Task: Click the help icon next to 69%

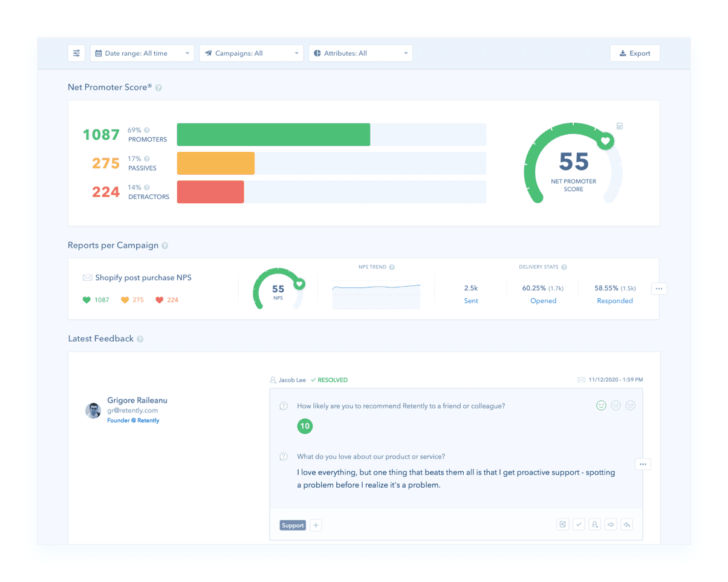Action: click(147, 130)
